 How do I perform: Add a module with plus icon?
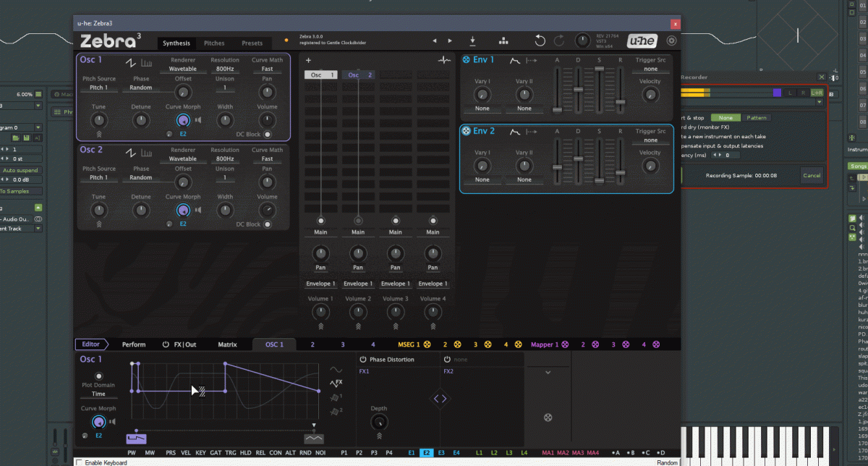click(308, 61)
